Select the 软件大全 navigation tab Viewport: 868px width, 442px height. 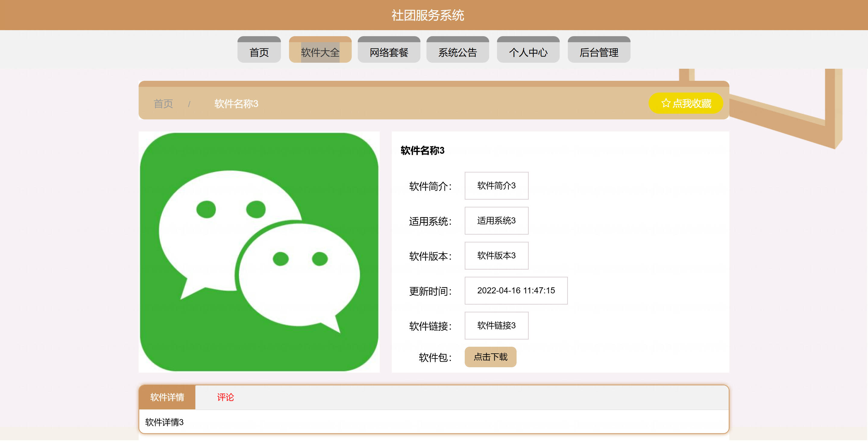point(320,49)
